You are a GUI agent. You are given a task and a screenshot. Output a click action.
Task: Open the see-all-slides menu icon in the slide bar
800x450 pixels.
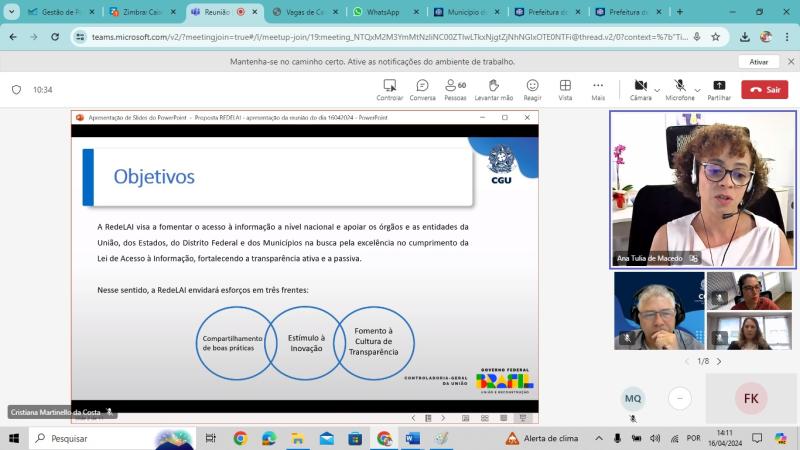pos(428,418)
